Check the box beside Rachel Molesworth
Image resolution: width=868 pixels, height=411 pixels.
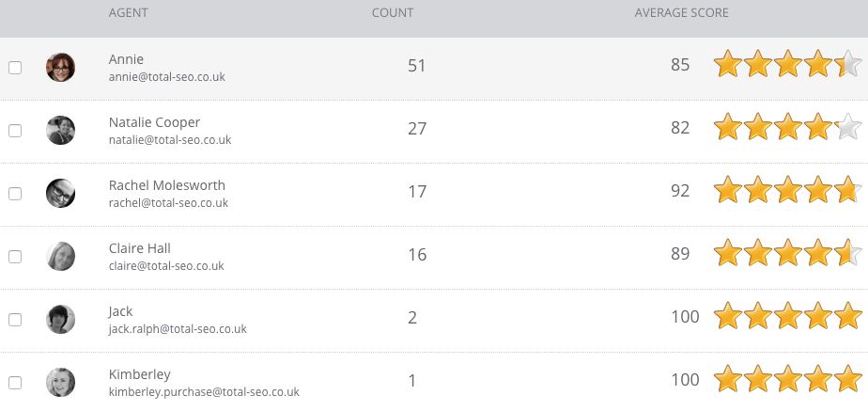click(x=15, y=194)
